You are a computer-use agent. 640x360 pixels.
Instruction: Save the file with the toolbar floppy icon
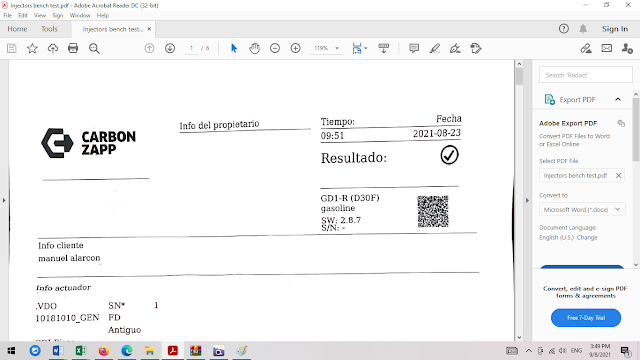[x=11, y=49]
